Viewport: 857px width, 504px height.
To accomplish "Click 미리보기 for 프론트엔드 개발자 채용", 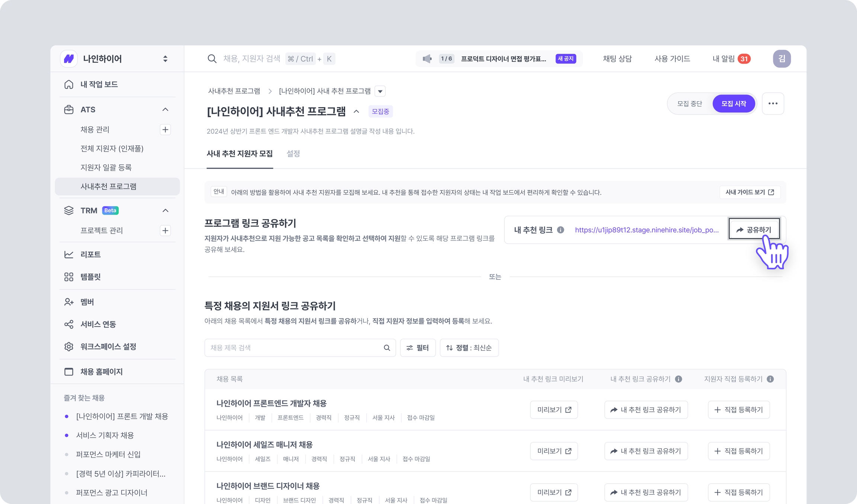I will (554, 410).
